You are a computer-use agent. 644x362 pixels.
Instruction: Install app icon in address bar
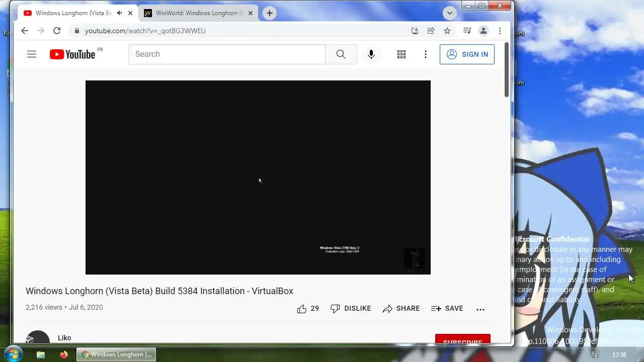point(415,31)
